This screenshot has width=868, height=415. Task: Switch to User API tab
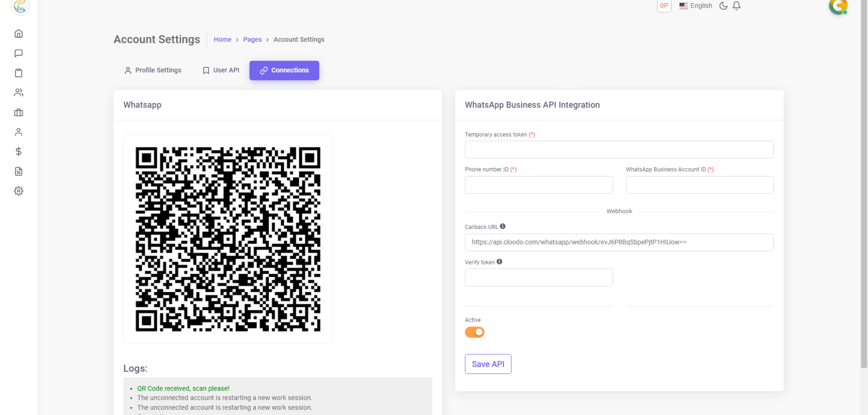(221, 70)
